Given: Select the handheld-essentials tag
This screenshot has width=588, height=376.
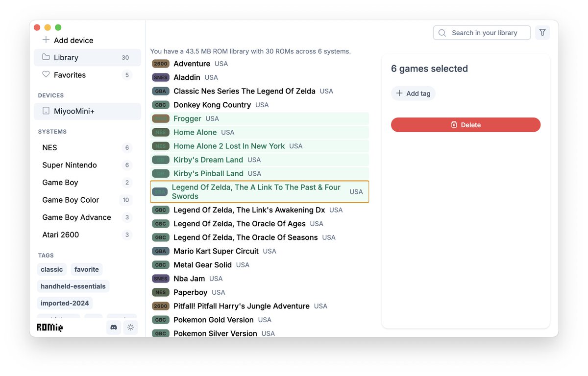Looking at the screenshot, I should [73, 286].
